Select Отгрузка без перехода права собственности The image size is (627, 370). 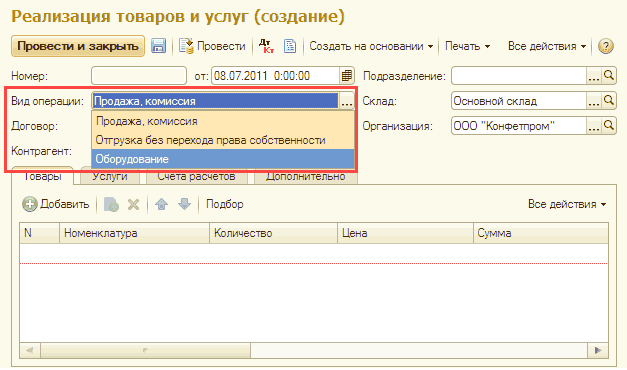[223, 140]
